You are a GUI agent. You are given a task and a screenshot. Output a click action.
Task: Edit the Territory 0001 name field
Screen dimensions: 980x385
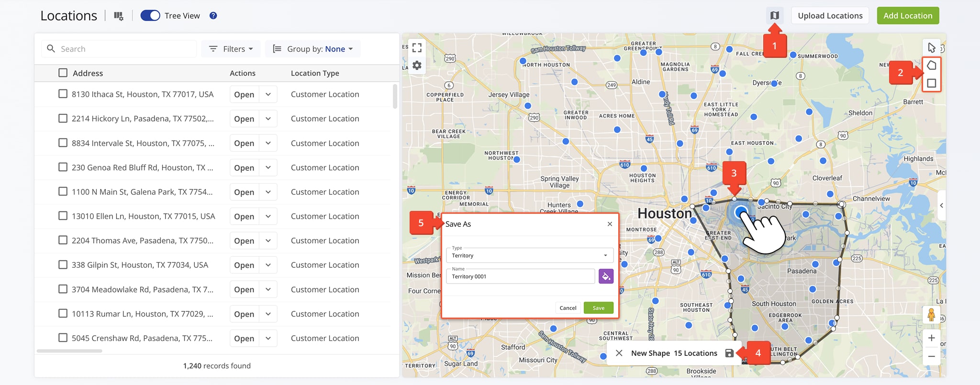click(521, 276)
